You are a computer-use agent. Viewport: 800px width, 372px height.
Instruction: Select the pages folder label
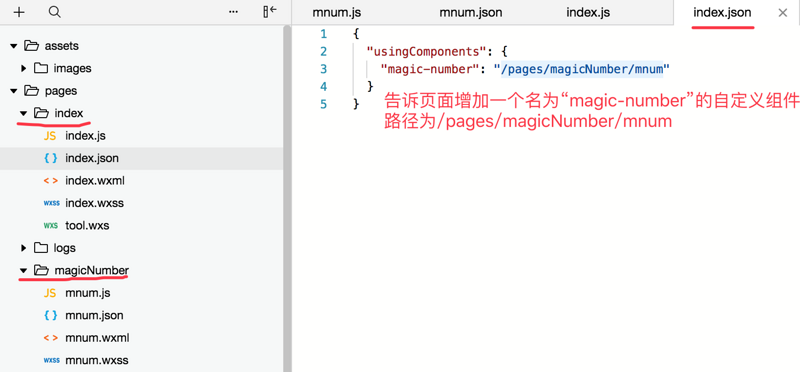click(x=61, y=91)
